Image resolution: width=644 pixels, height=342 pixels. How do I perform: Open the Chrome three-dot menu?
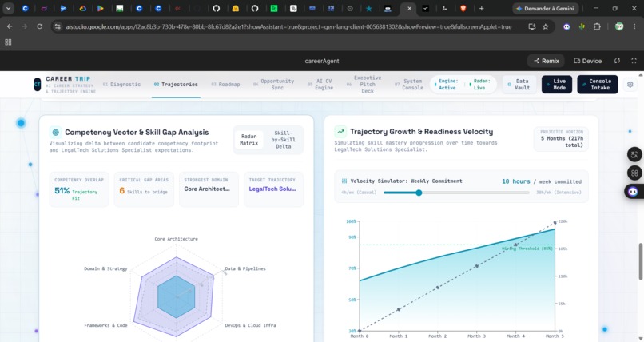coord(634,26)
